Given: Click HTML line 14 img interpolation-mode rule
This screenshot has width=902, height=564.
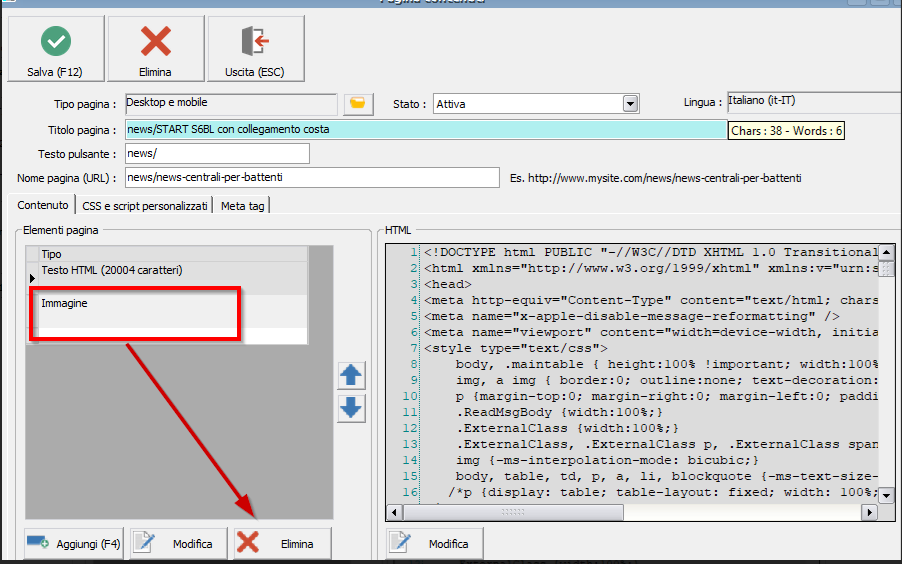Looking at the screenshot, I should (x=607, y=460).
